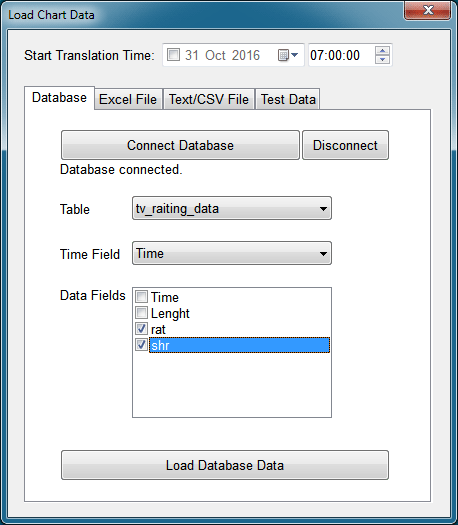
Task: Click Load Database Data button
Action: [225, 465]
